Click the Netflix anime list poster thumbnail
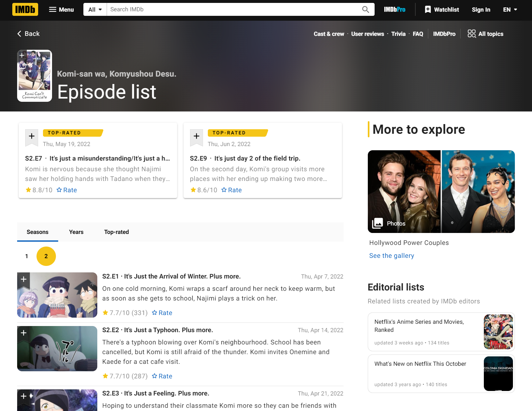Viewport: 532px width, 411px height. tap(498, 332)
